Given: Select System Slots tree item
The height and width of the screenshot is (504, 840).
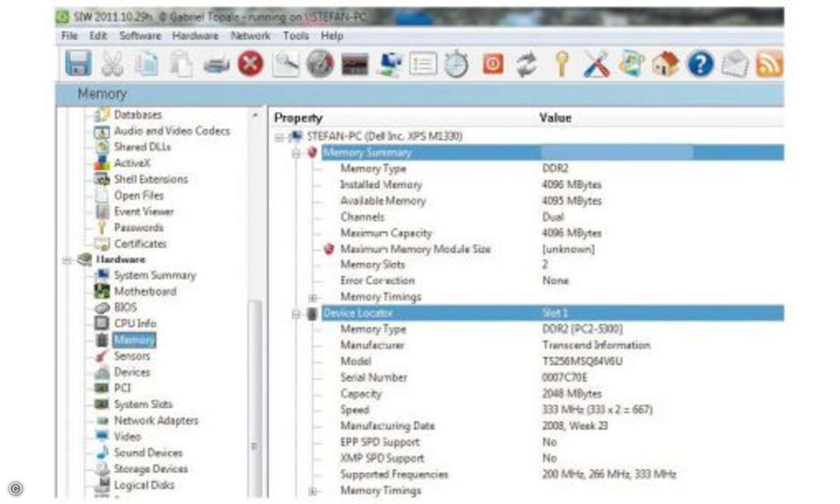Looking at the screenshot, I should click(143, 405).
